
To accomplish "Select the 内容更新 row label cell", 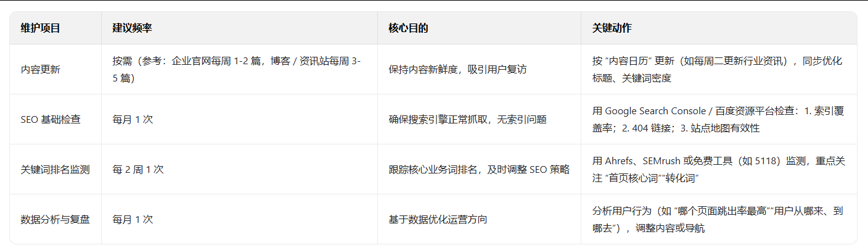I will (41, 70).
